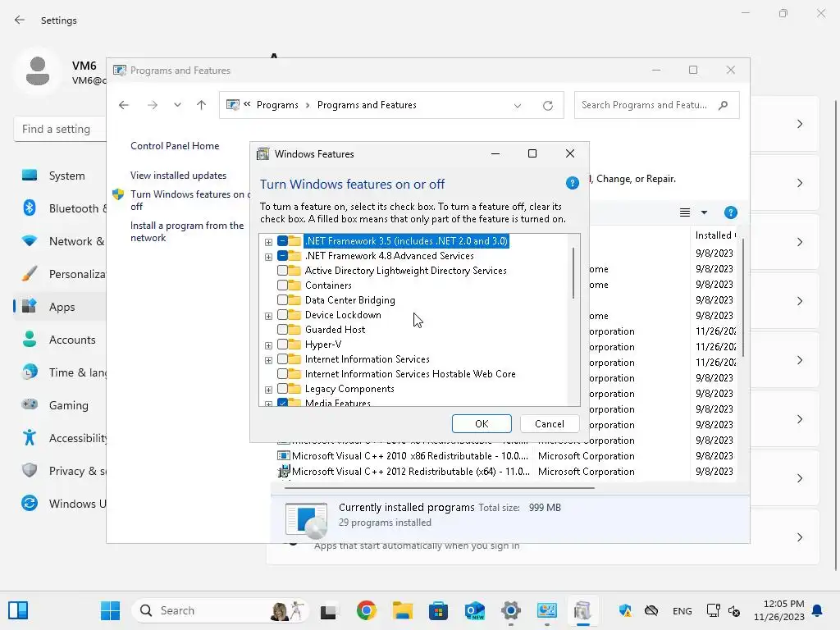Expand the Legacy Components node
Image resolution: width=840 pixels, height=630 pixels.
coord(268,390)
